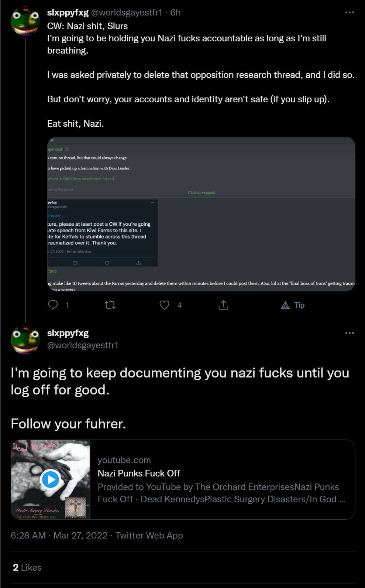View the 2 Likes list
Image resolution: width=365 pixels, height=588 pixels.
pos(27,567)
